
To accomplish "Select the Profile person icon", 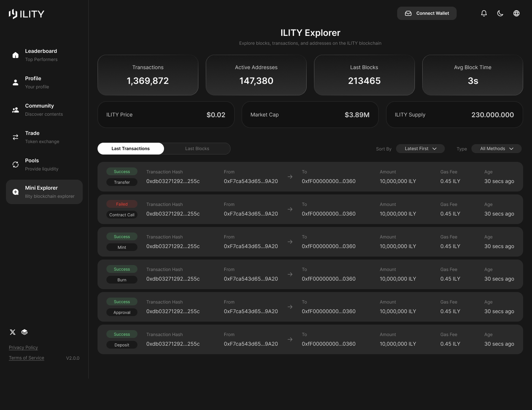I will point(15,82).
